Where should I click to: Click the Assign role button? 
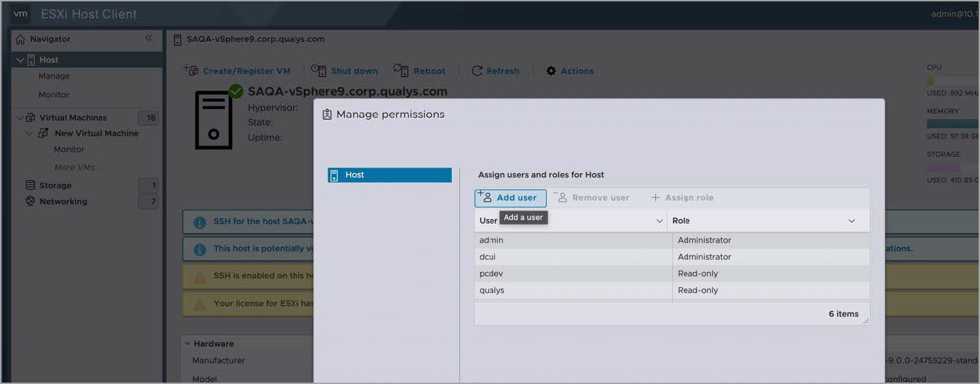[x=683, y=198]
